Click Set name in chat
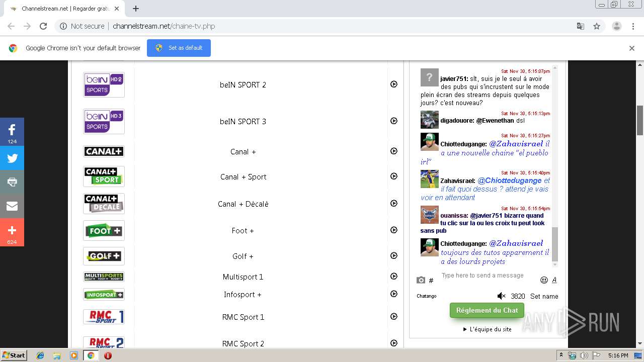 pyautogui.click(x=544, y=296)
